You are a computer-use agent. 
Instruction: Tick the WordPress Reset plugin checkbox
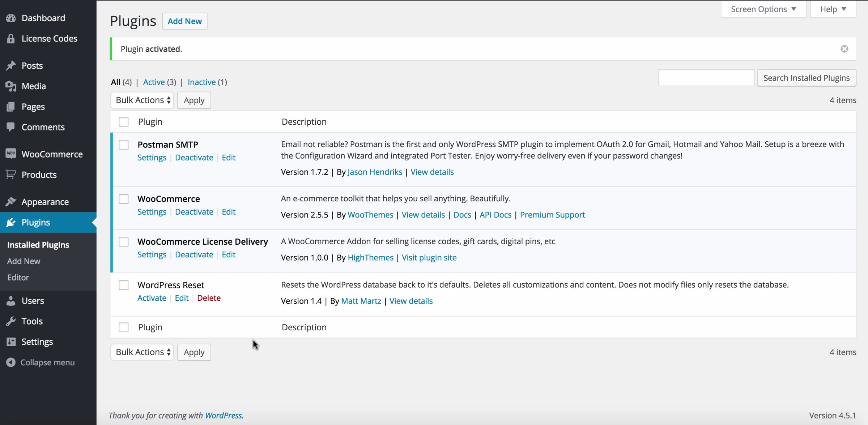click(x=124, y=285)
